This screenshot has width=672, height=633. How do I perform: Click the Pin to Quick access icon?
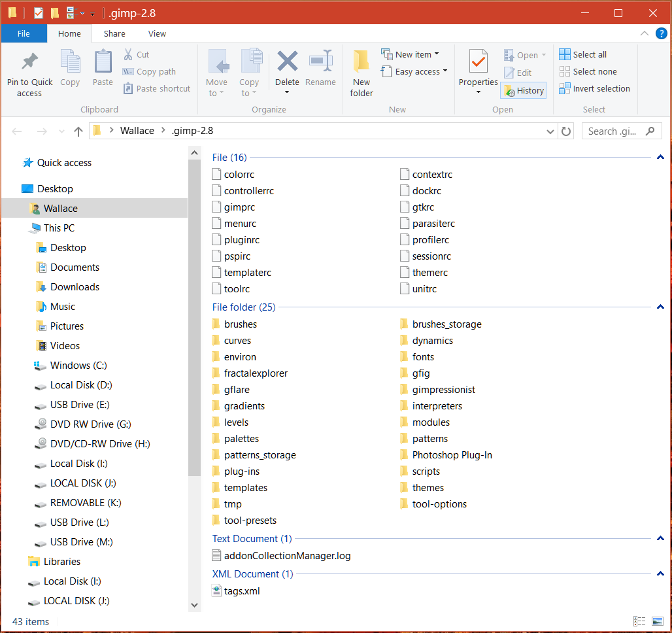click(29, 61)
